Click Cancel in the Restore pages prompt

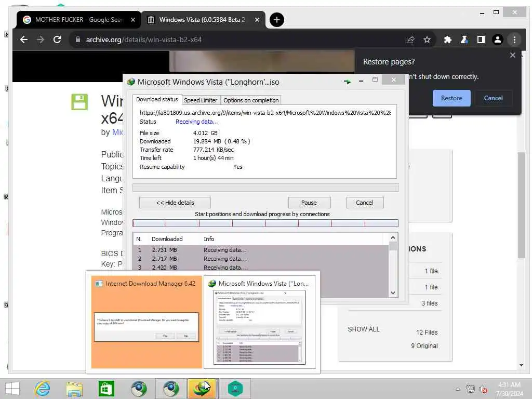(x=493, y=98)
